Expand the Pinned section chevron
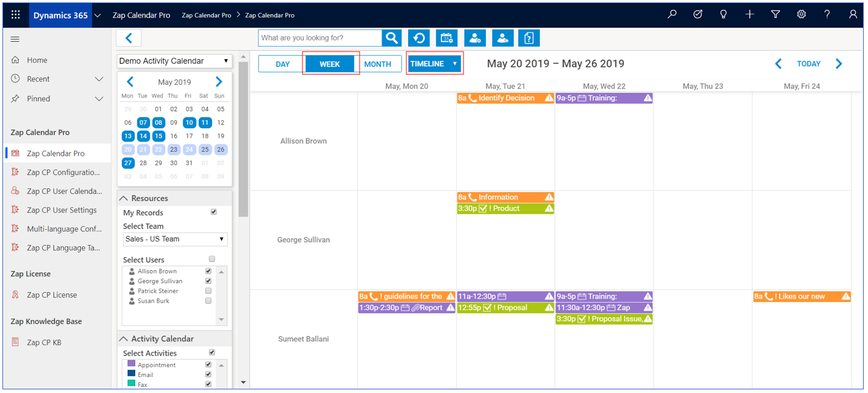The image size is (868, 393). tap(99, 99)
